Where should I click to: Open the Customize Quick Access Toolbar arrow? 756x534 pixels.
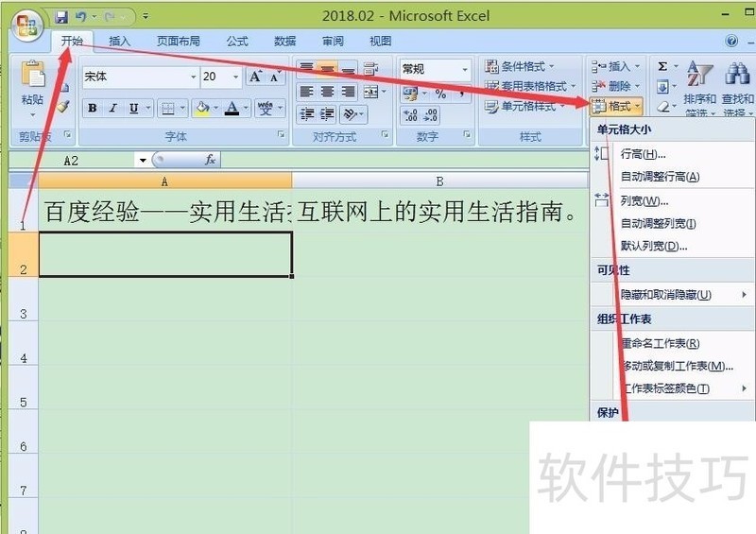146,17
